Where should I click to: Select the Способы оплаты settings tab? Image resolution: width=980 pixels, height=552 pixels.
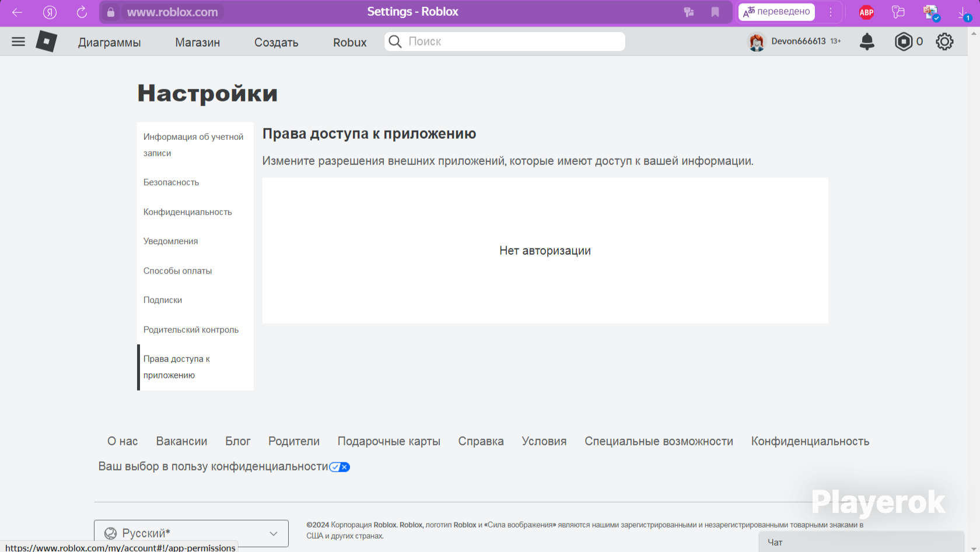(x=195, y=271)
